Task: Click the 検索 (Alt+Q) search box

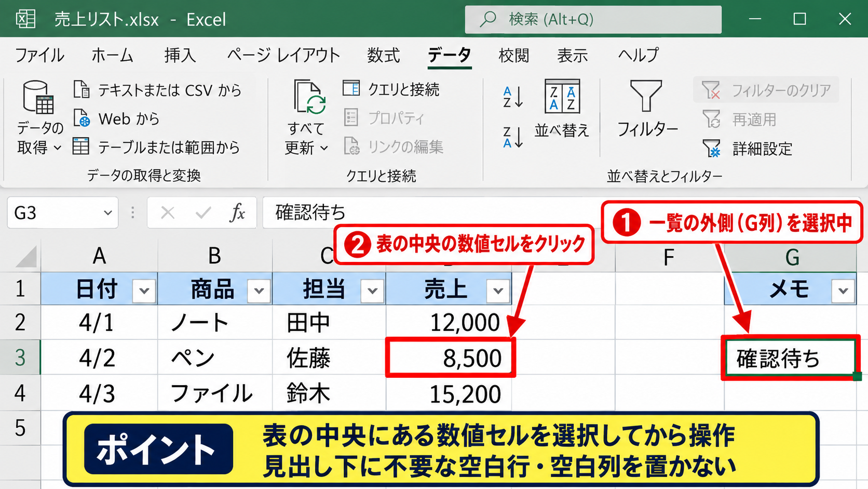Action: click(593, 19)
